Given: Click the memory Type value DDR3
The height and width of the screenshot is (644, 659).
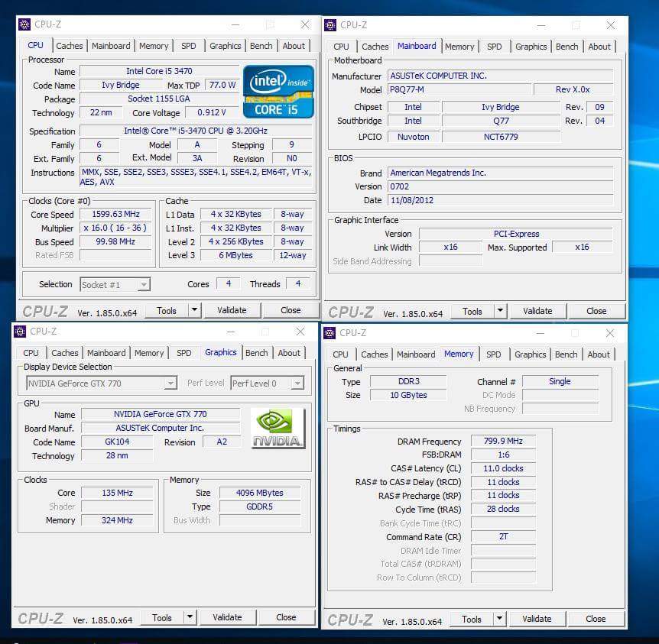Looking at the screenshot, I should pos(408,381).
